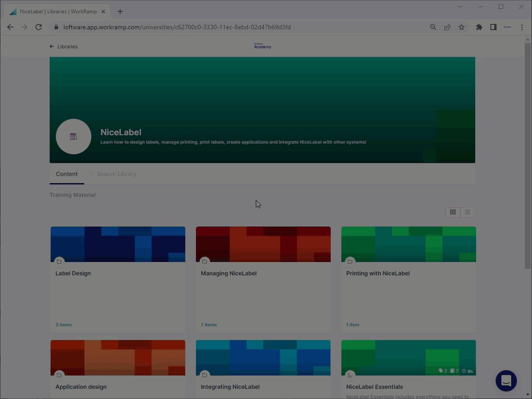Image resolution: width=532 pixels, height=399 pixels.
Task: Select the Content tab
Action: [x=67, y=174]
